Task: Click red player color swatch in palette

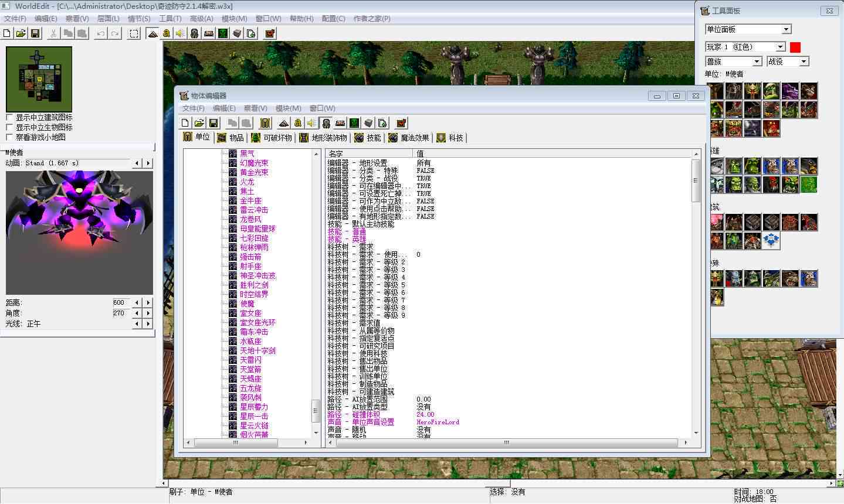Action: tap(795, 47)
